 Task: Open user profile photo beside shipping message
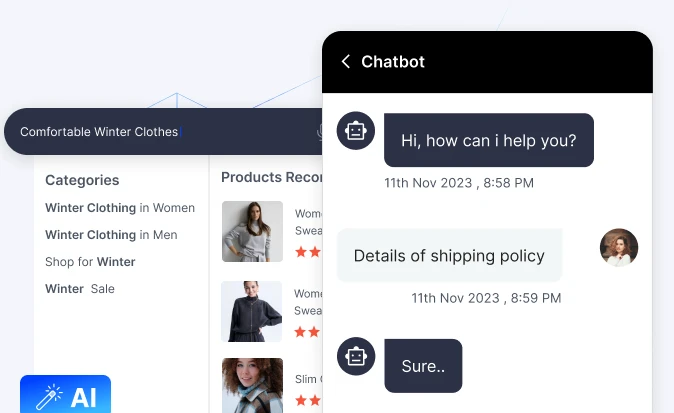point(618,248)
